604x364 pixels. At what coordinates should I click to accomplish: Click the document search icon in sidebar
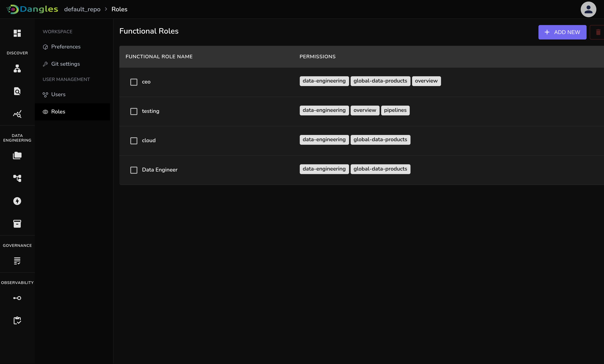tap(17, 91)
